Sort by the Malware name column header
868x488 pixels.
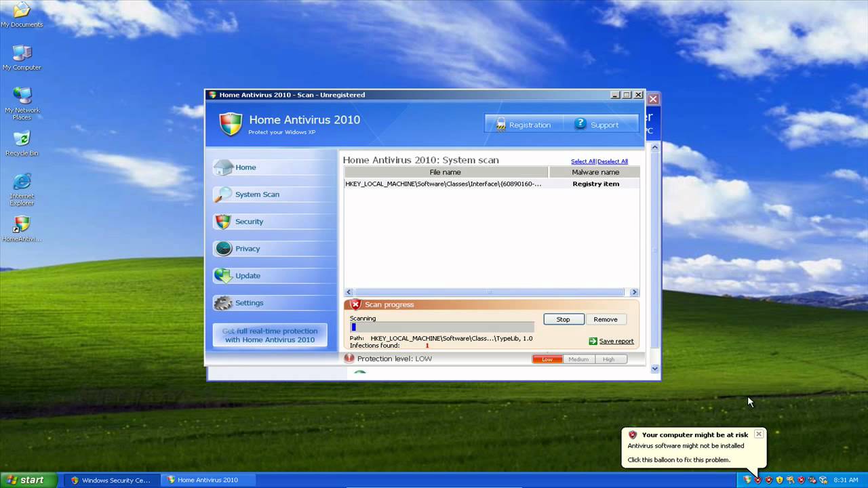coord(595,172)
